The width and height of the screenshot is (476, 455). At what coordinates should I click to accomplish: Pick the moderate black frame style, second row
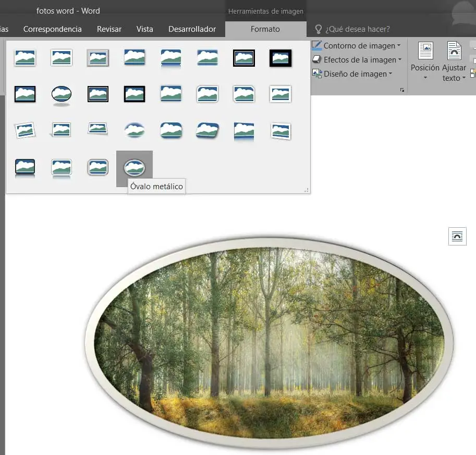(x=135, y=94)
